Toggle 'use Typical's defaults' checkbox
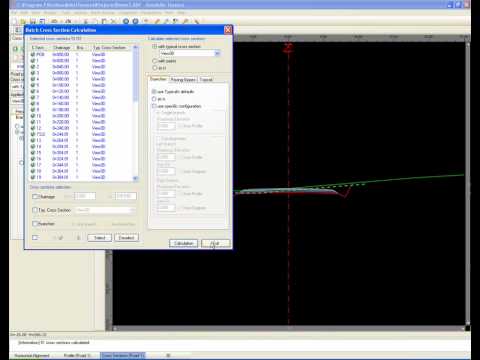480x360 pixels. coord(154,91)
